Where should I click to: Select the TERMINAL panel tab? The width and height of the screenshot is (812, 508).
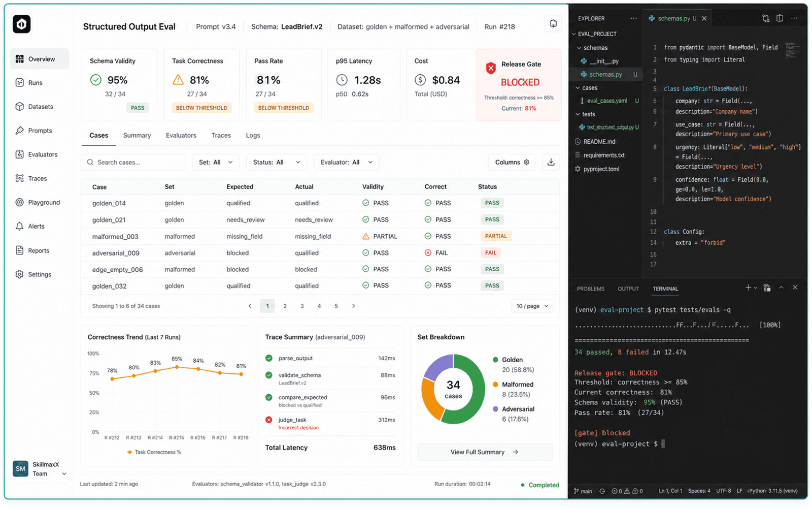click(x=665, y=289)
